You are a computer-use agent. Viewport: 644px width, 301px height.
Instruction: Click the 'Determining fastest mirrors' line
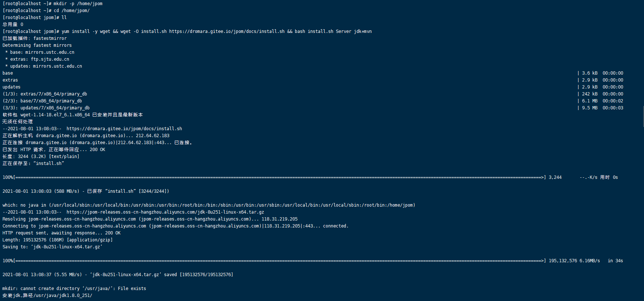pyautogui.click(x=37, y=45)
